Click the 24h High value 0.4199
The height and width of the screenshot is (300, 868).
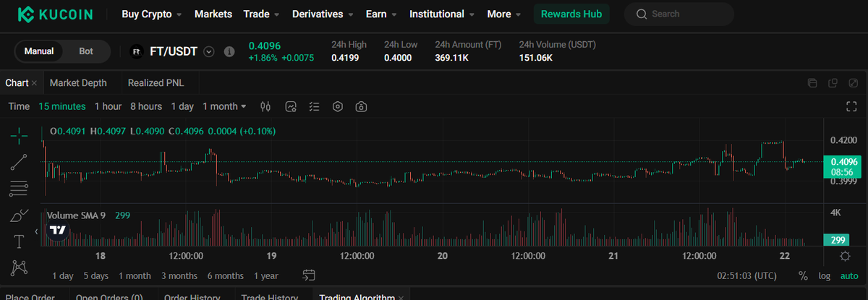click(345, 58)
